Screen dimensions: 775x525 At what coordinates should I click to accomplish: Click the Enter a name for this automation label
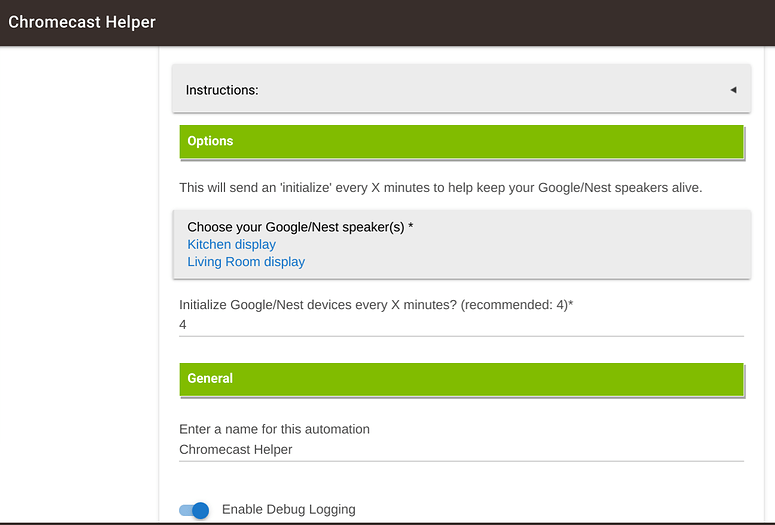pyautogui.click(x=274, y=429)
